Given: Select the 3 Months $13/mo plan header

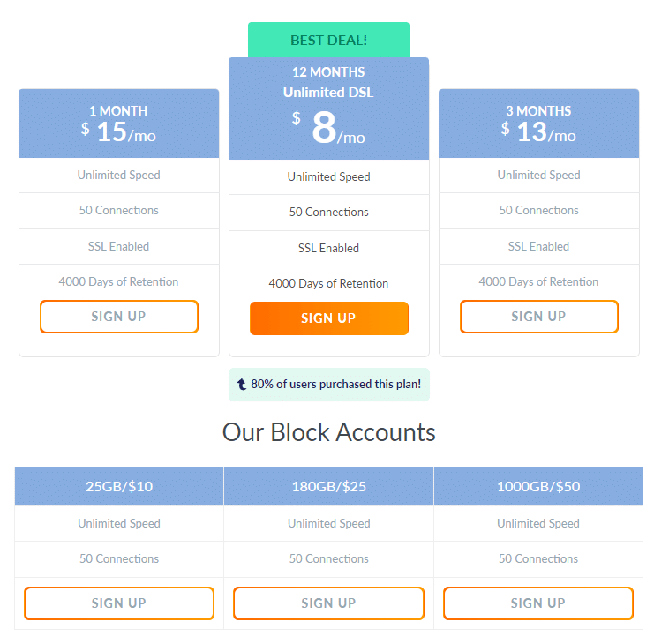Looking at the screenshot, I should 538,124.
